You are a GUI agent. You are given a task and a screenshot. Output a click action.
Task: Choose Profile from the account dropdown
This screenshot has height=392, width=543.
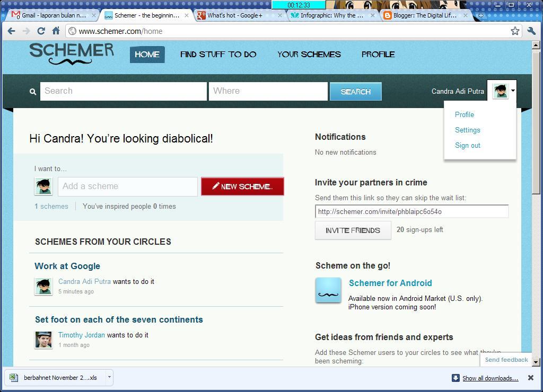pos(465,114)
